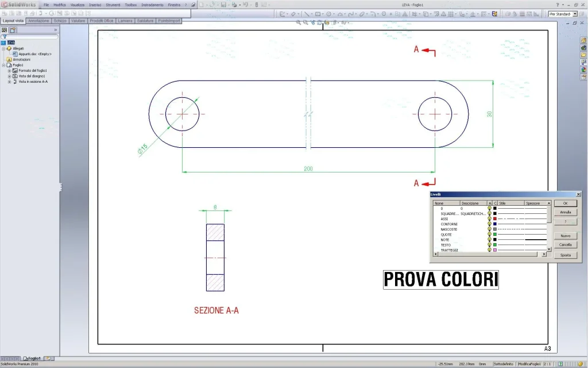Click Annulla in the Livelli dialog

566,212
